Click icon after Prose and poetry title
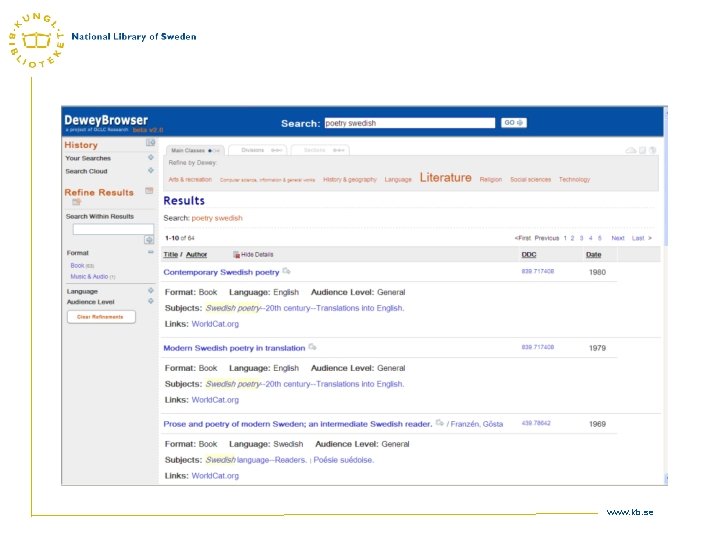The width and height of the screenshot is (720, 540). click(439, 422)
